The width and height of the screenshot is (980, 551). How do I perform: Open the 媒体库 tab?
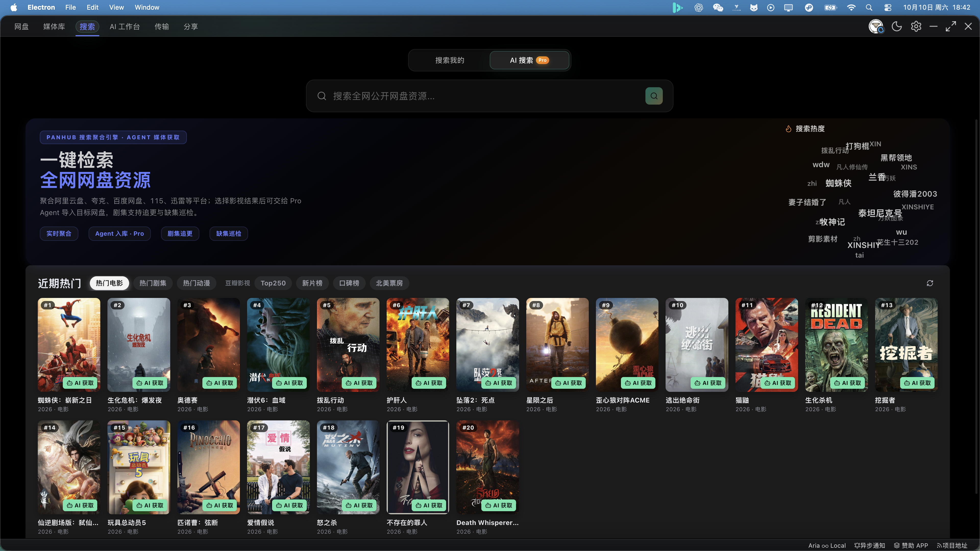54,26
